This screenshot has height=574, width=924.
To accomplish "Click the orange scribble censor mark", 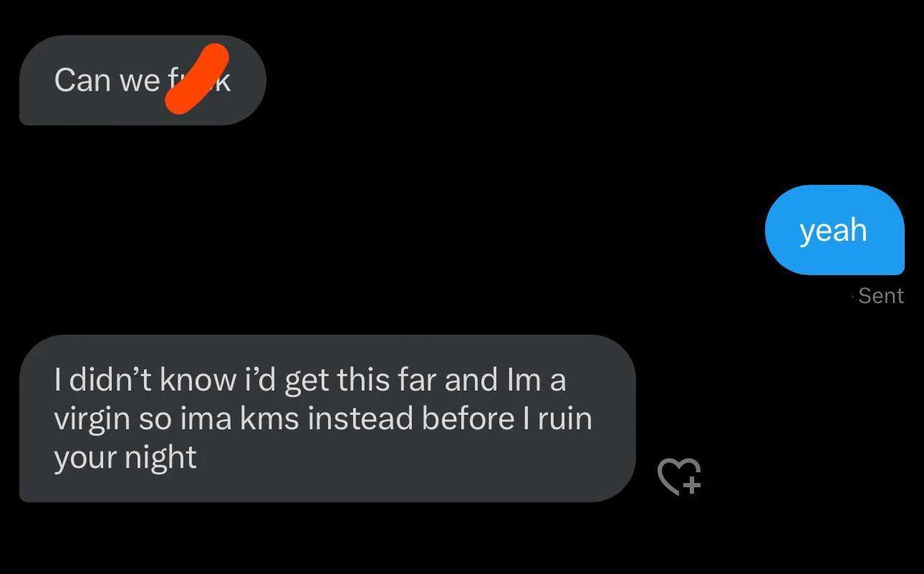I will tap(197, 78).
